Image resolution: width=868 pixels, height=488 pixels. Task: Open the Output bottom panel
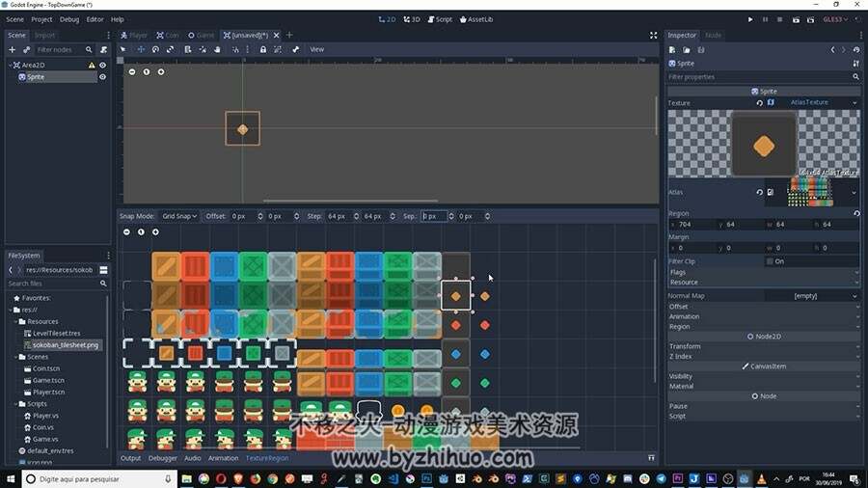coord(130,459)
